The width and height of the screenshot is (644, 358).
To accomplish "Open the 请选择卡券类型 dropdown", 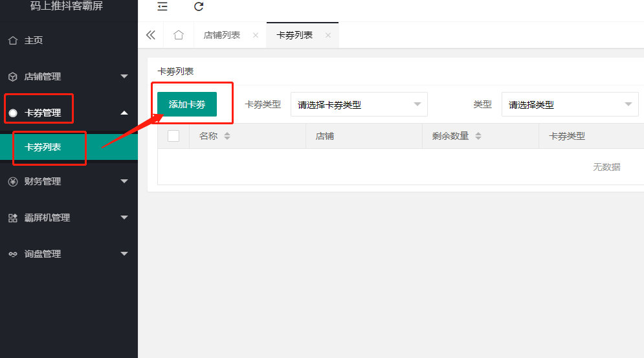I will tap(359, 104).
